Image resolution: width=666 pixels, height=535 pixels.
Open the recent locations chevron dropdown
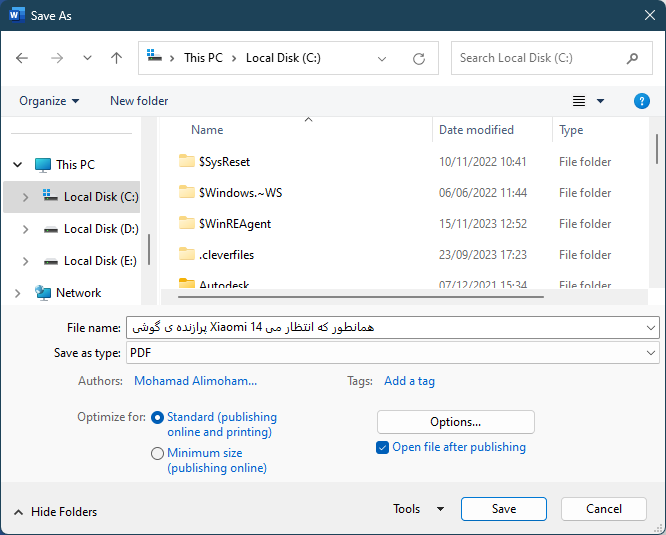point(87,58)
